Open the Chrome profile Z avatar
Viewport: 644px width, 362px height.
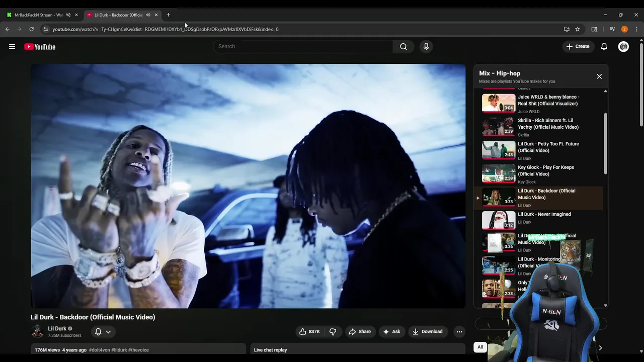[624, 29]
